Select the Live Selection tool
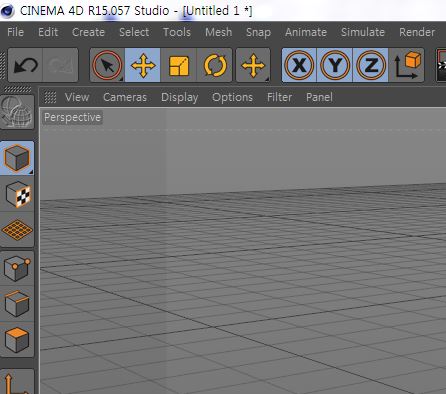The width and height of the screenshot is (446, 394). click(x=107, y=65)
